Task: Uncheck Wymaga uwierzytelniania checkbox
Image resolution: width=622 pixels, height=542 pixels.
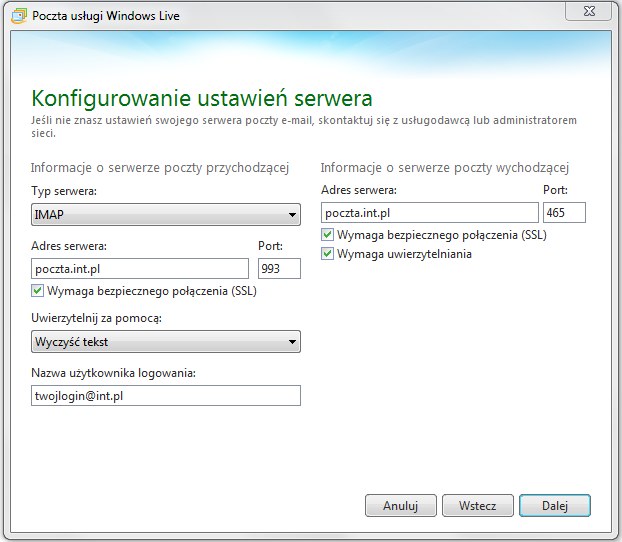Action: coord(327,254)
